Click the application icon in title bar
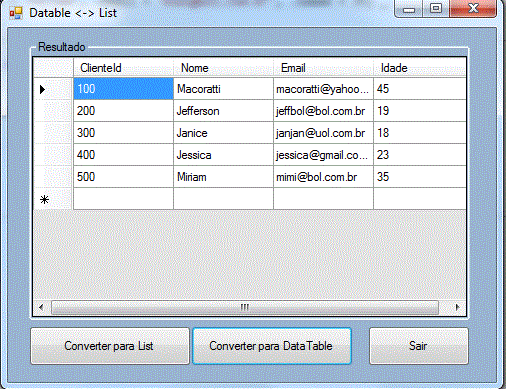Screen dimensions: 506x389 point(16,13)
